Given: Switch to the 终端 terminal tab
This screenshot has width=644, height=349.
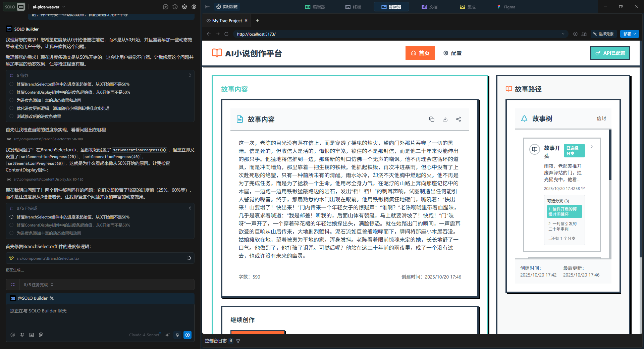Looking at the screenshot, I should pos(353,7).
